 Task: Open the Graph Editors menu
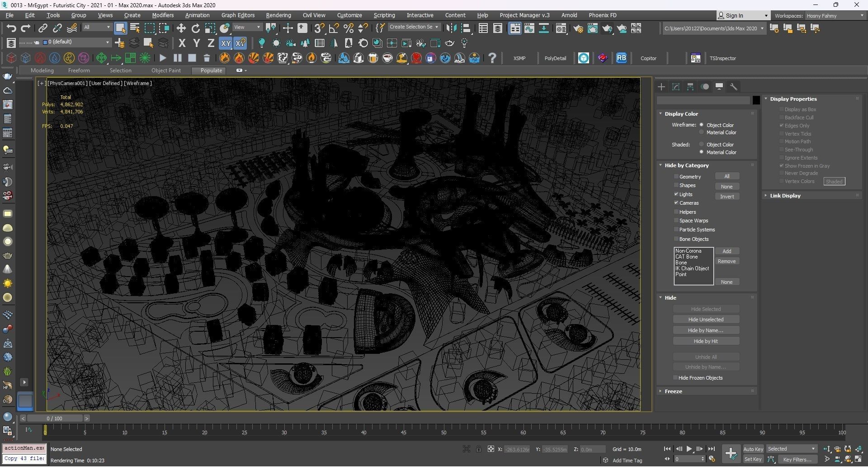(238, 15)
